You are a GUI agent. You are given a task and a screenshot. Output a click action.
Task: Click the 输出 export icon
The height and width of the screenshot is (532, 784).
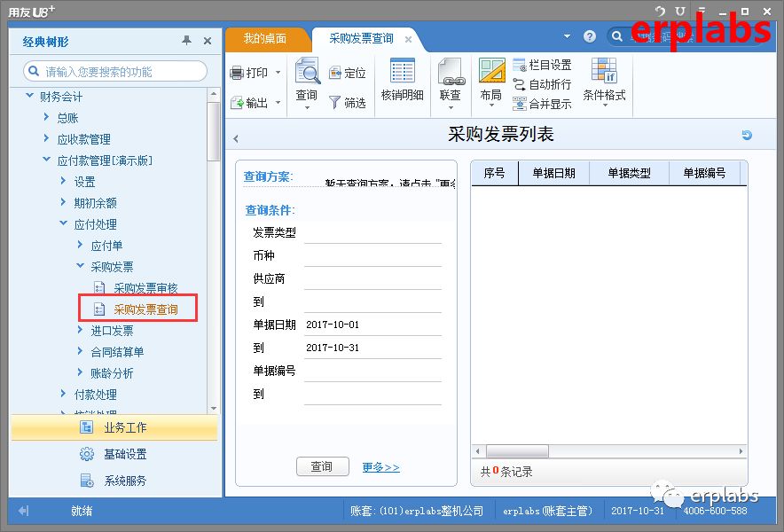237,103
